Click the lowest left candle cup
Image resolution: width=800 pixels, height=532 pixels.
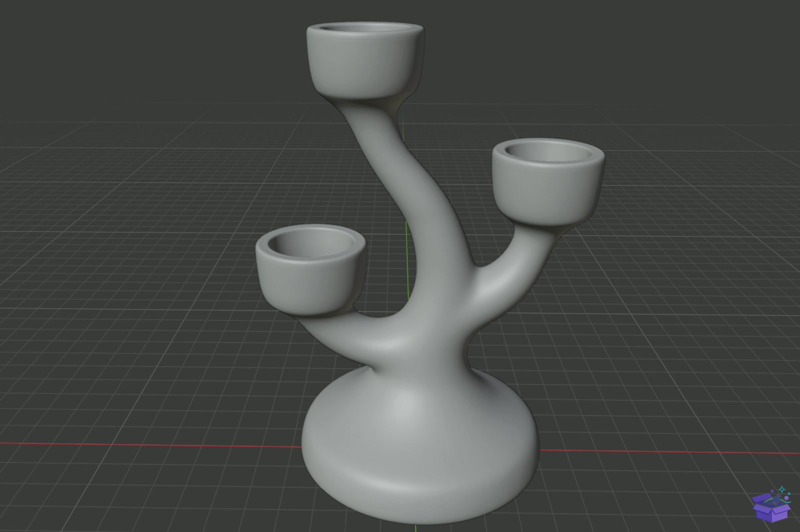pyautogui.click(x=310, y=270)
